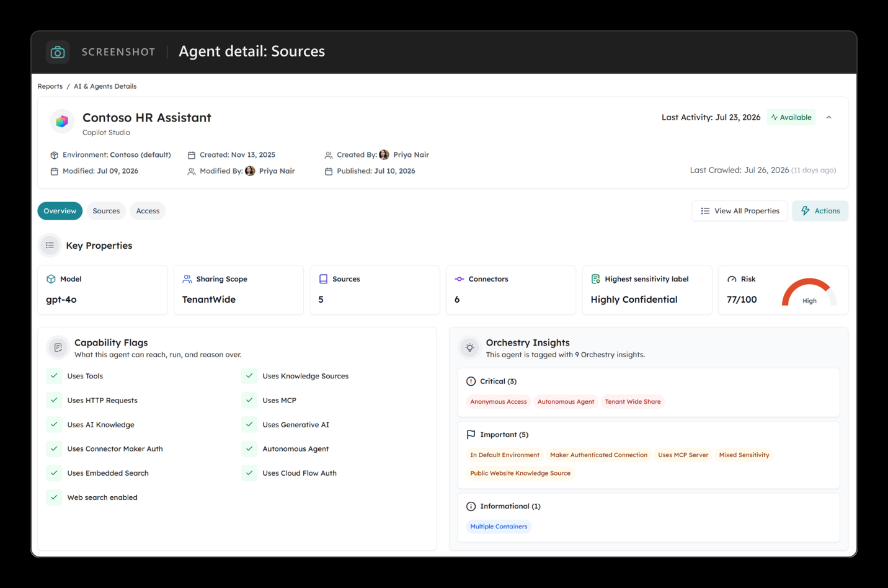
Task: Click the Model cube icon
Action: tap(51, 279)
